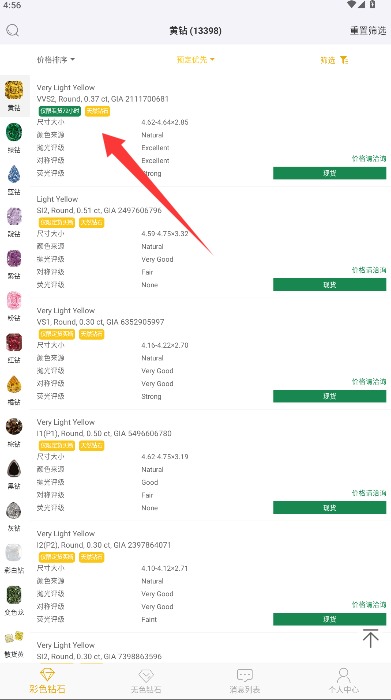391x700 pixels.
Task: Open the filter funnel icon
Action: (x=344, y=60)
